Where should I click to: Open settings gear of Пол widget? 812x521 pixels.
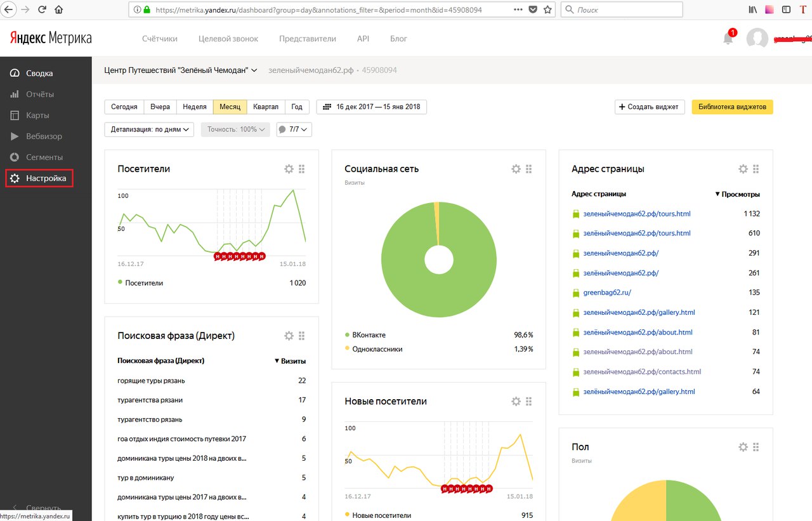click(x=743, y=447)
